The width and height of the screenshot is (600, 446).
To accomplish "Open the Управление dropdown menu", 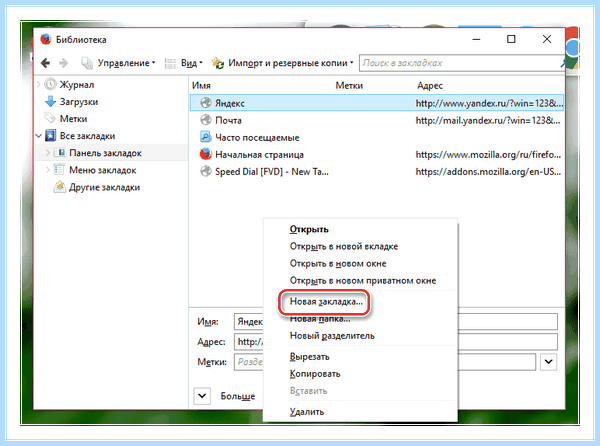I will tap(118, 63).
